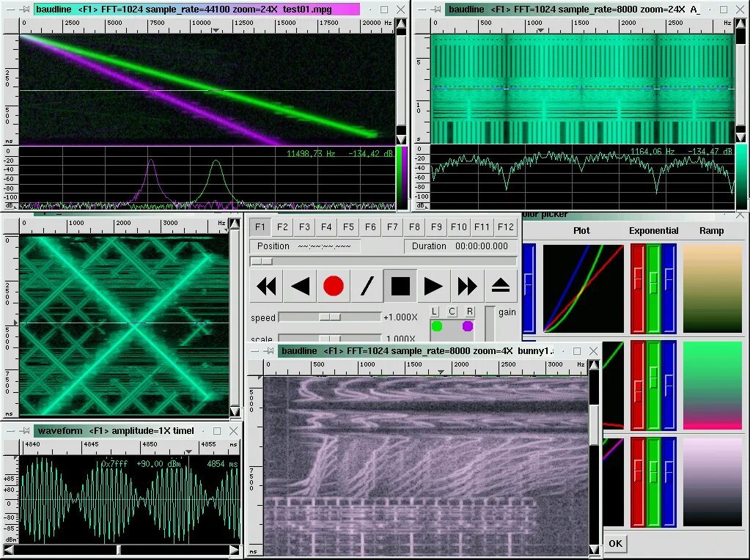Click the Duration 00:00:00.000 field
Screen dimensions: 750x560
460,246
